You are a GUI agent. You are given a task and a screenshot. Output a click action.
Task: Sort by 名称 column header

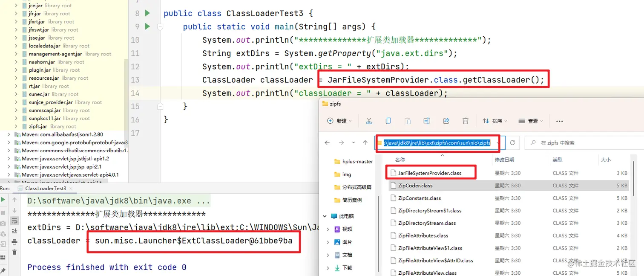tap(400, 160)
